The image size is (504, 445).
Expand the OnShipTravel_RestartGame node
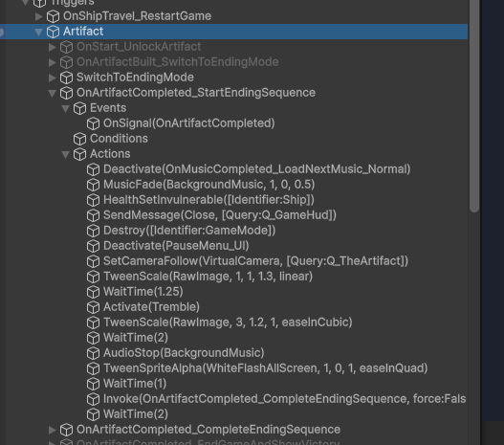(x=38, y=16)
